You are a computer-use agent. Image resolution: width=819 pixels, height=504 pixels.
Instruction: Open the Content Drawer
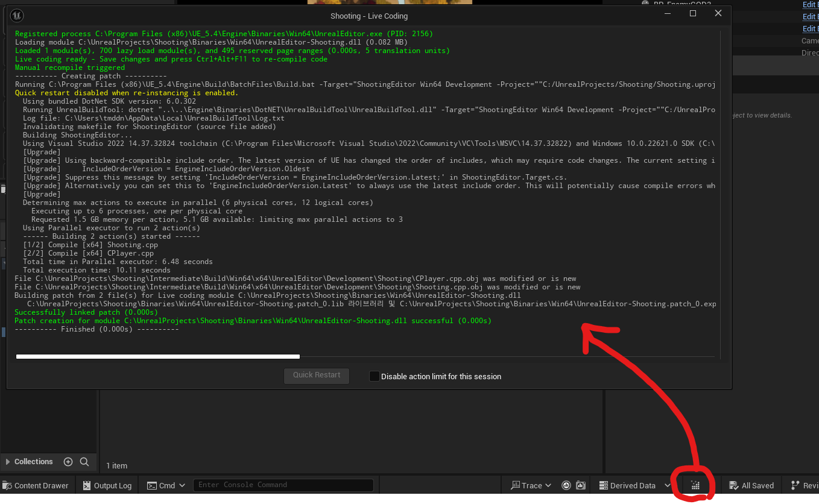pos(36,485)
